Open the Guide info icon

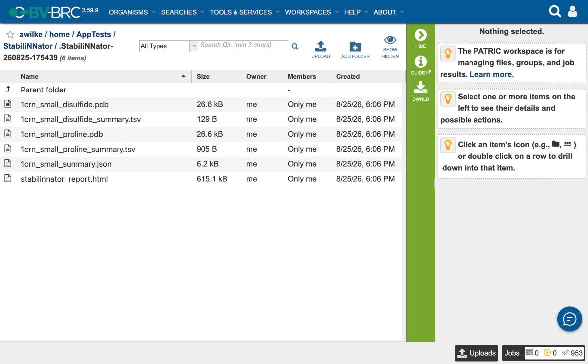tap(420, 62)
